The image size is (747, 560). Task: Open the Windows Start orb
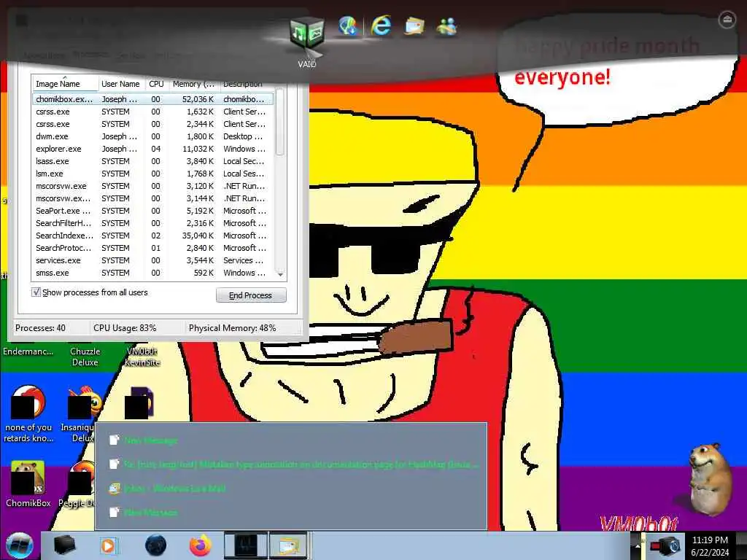pos(20,545)
